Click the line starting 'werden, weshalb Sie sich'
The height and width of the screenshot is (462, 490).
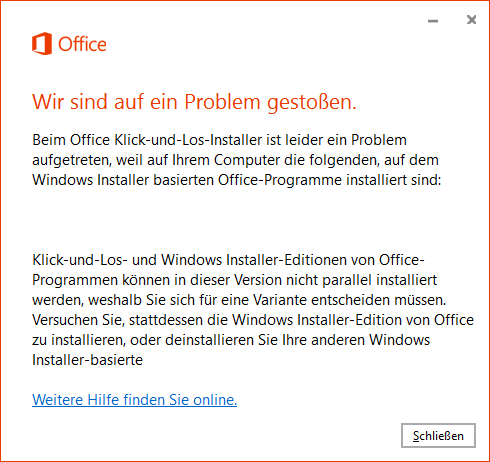pos(239,300)
